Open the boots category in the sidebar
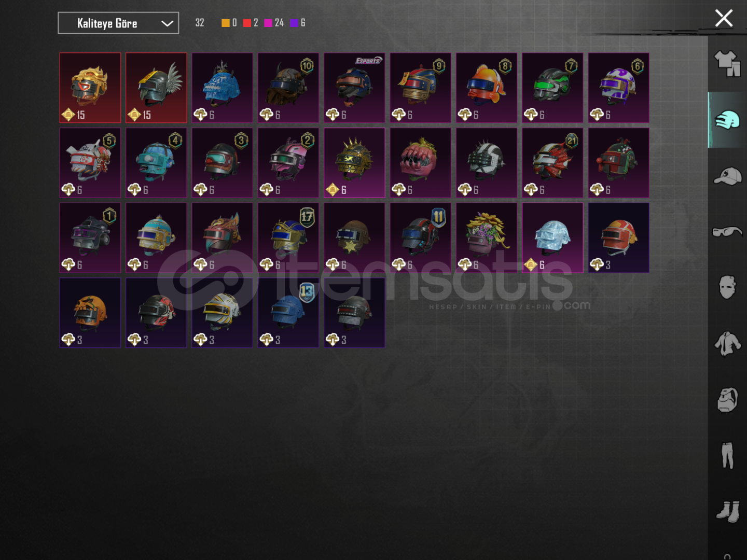The image size is (747, 560). click(727, 511)
